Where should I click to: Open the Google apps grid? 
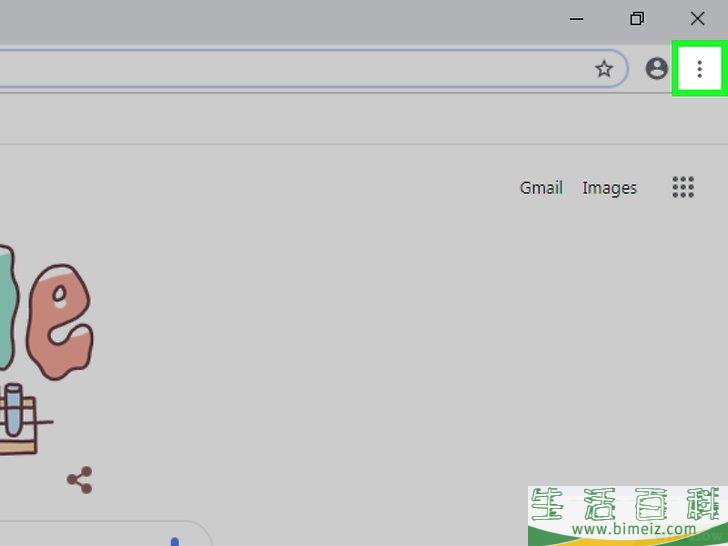683,187
